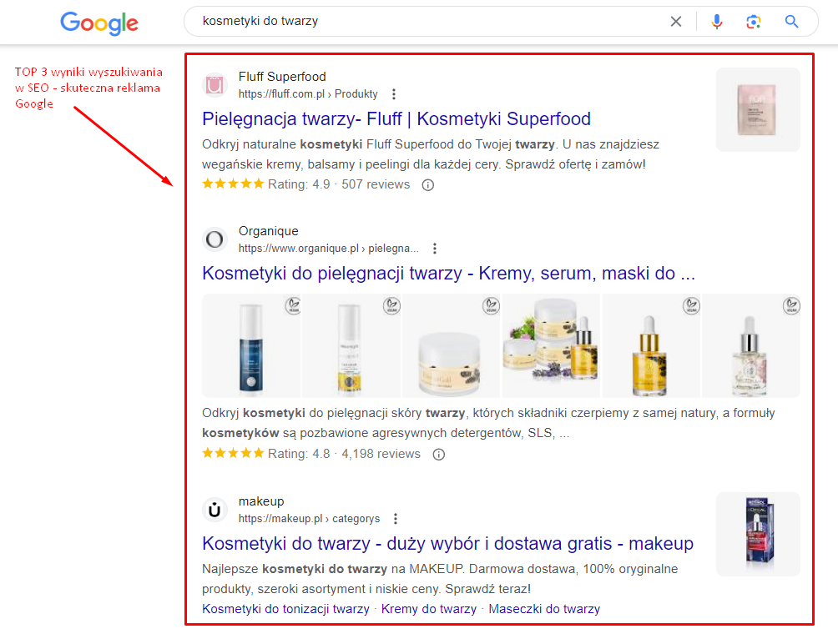The width and height of the screenshot is (838, 644).
Task: Click the Fluff Superfood favicon
Action: (x=215, y=85)
